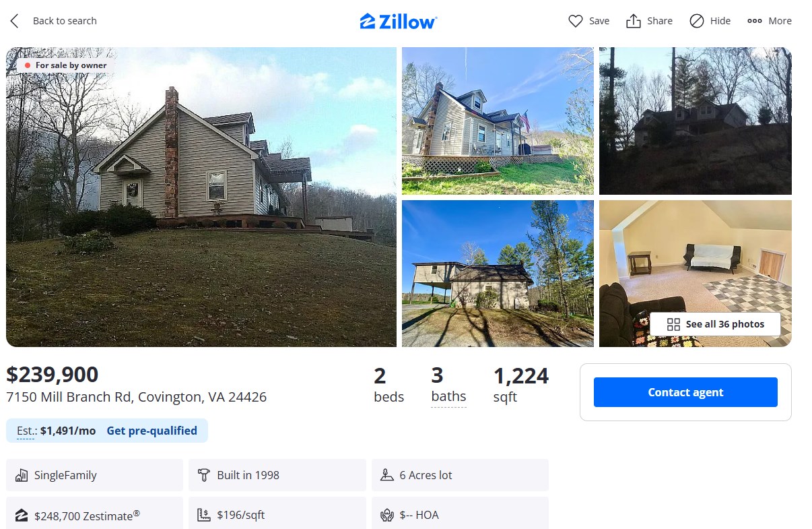Open the Get pre-qualified link
Screen dimensions: 812x529
click(x=151, y=431)
